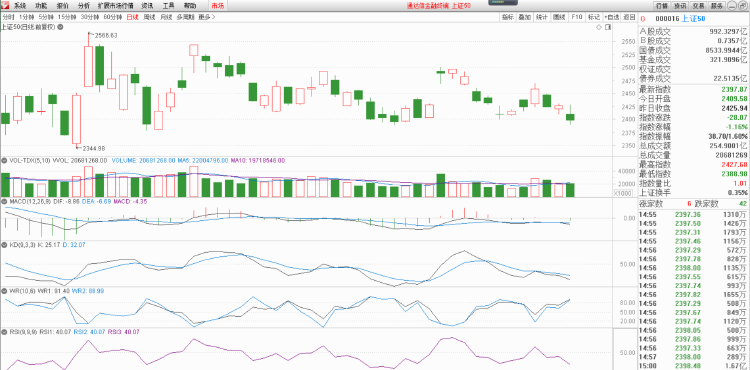Click the red TDX application logo icon
Screen dimensions: 750x370
point(5,6)
